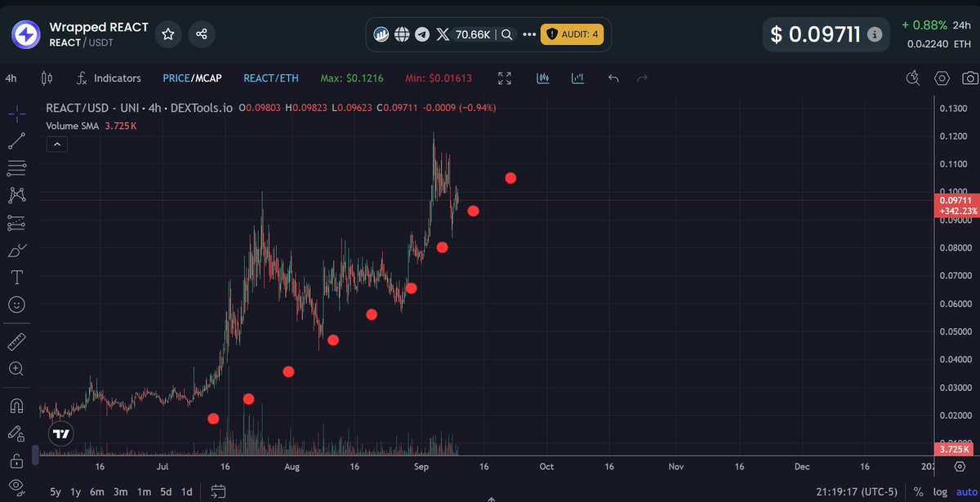Toggle stay-in-drawing-mode pencil lock

tap(16, 433)
